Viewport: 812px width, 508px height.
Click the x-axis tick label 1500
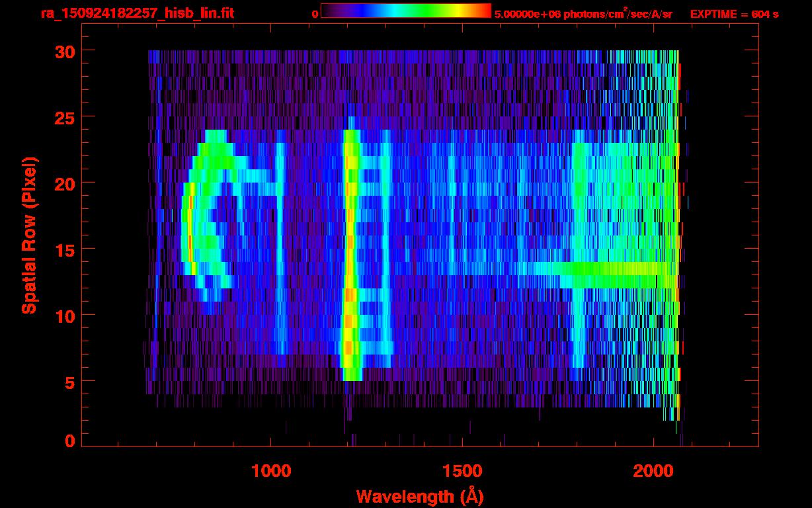pos(463,471)
